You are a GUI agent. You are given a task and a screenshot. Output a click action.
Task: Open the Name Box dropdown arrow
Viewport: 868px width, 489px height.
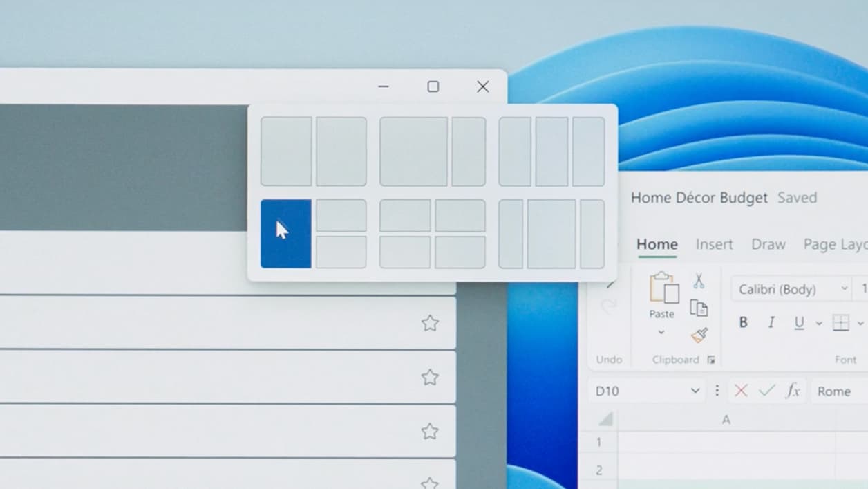coord(695,391)
